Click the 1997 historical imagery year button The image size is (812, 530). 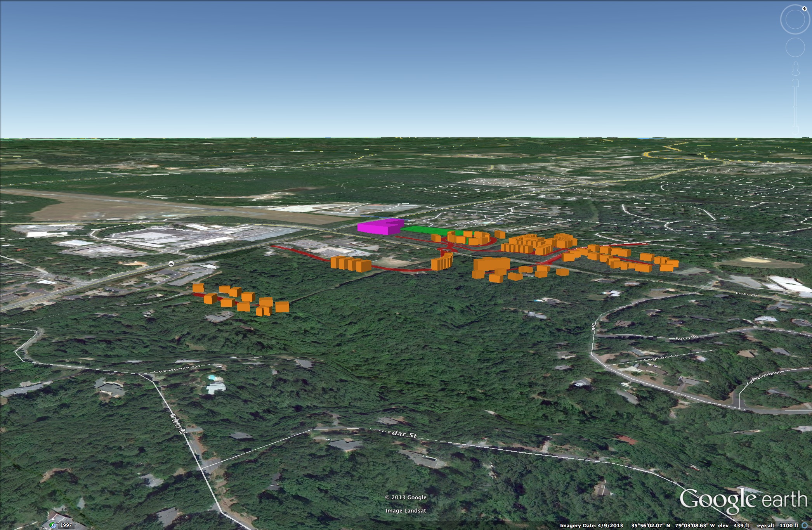pyautogui.click(x=66, y=525)
